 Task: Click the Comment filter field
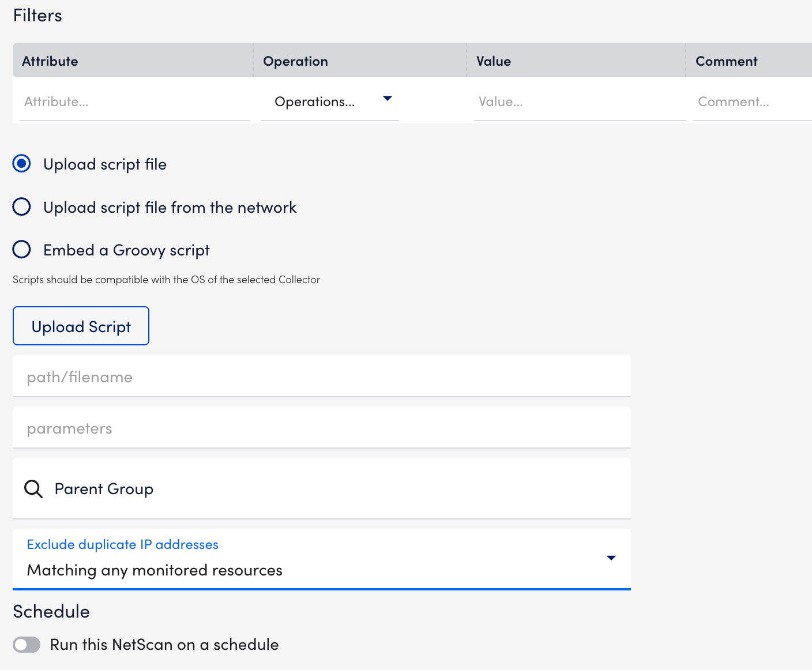point(750,101)
